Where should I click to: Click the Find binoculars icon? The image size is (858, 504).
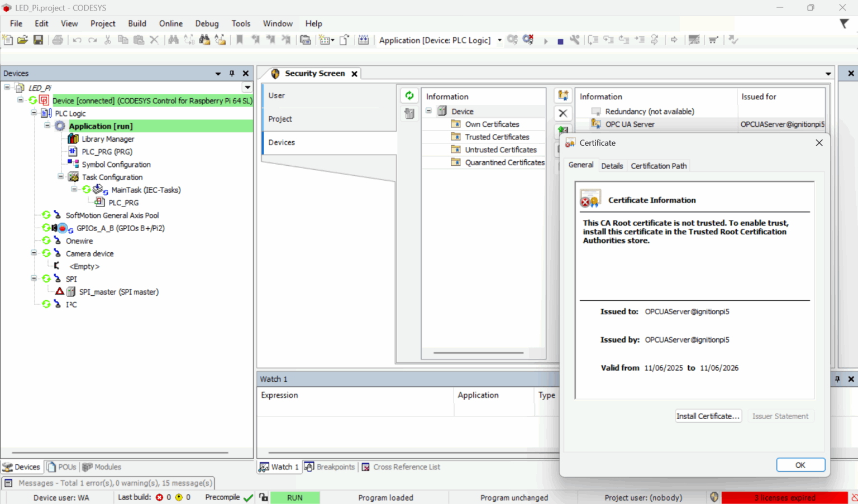click(173, 40)
